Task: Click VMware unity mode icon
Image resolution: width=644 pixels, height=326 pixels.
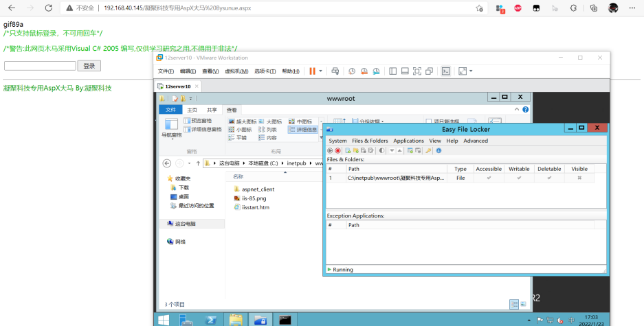Action: point(429,71)
